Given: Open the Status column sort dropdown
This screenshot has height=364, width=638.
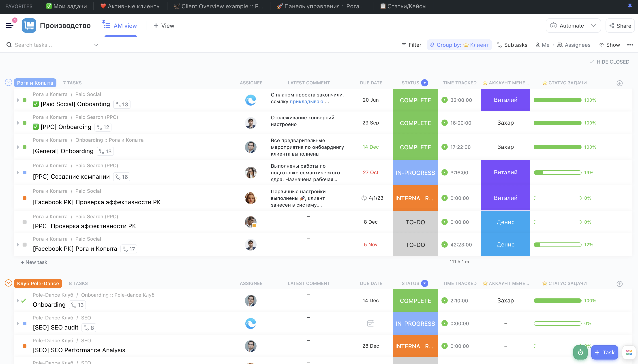Looking at the screenshot, I should tap(424, 83).
